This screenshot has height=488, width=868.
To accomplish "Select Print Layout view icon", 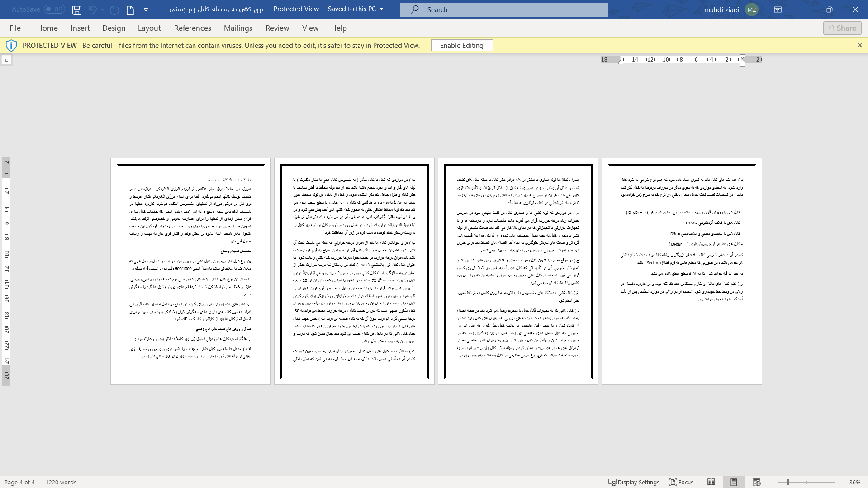I will pos(734,482).
